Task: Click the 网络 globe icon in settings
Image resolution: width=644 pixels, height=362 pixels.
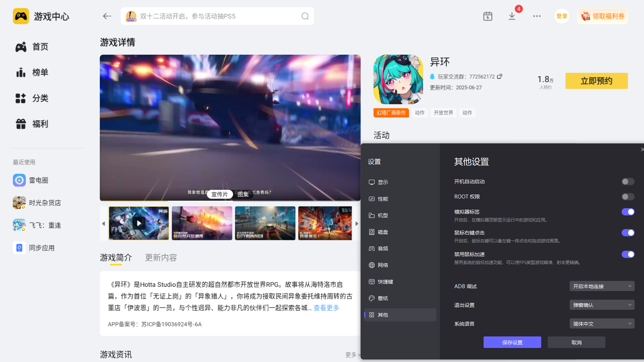Action: pyautogui.click(x=372, y=265)
